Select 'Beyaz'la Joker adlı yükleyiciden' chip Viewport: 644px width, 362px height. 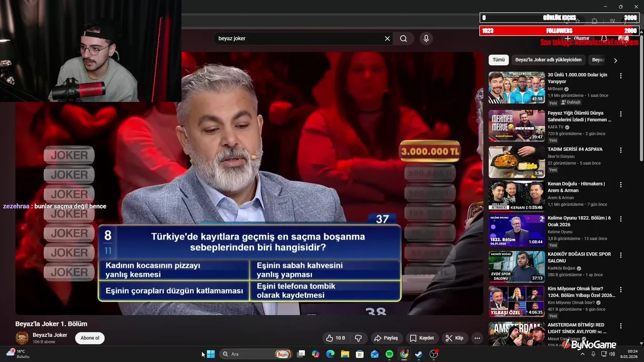pos(548,60)
